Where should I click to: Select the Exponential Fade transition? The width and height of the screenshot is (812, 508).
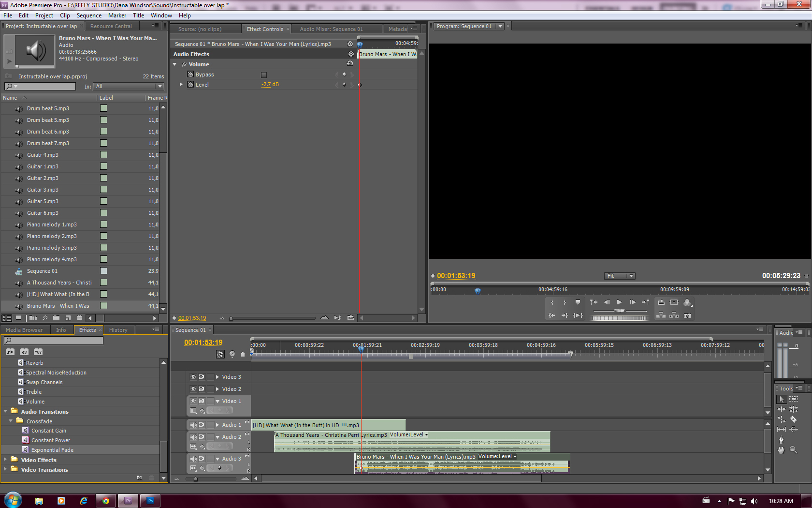tap(52, 450)
